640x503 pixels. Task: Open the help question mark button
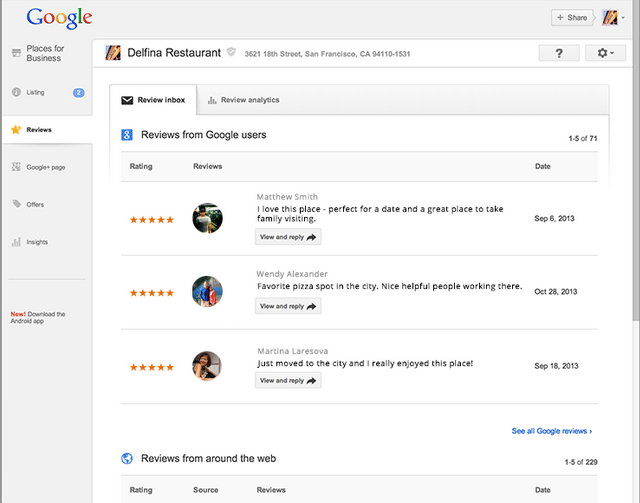click(558, 53)
